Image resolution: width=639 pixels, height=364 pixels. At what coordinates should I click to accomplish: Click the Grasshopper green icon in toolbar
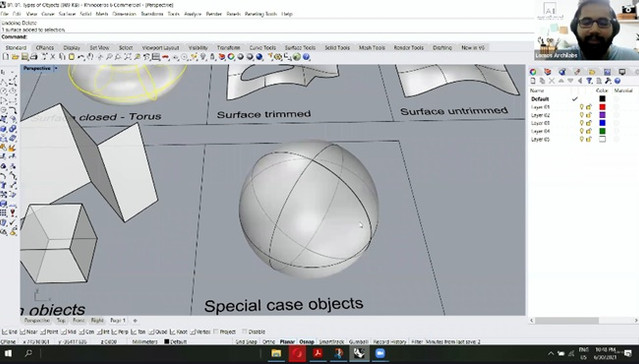coord(296,57)
